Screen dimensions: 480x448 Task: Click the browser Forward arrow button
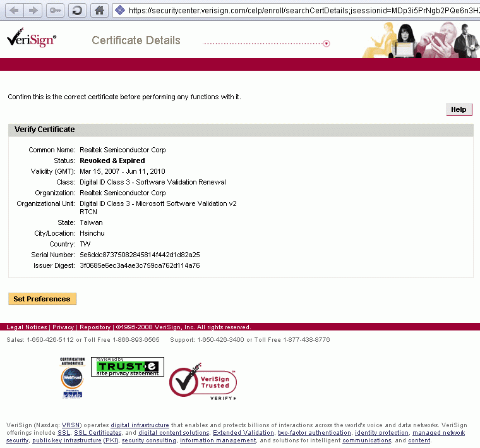tap(33, 10)
